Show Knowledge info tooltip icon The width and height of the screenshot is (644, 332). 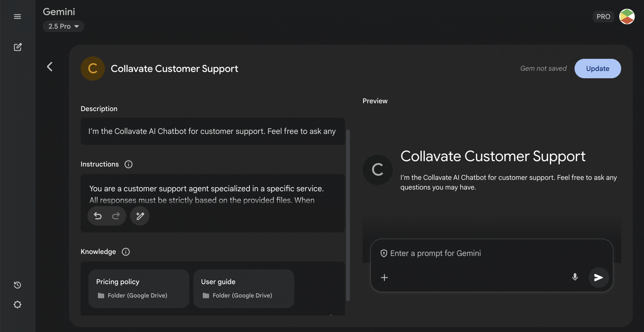[126, 252]
